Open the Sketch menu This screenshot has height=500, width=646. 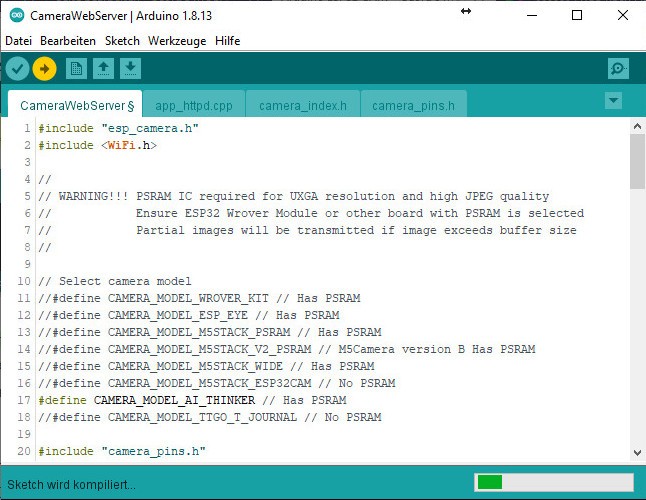[122, 41]
